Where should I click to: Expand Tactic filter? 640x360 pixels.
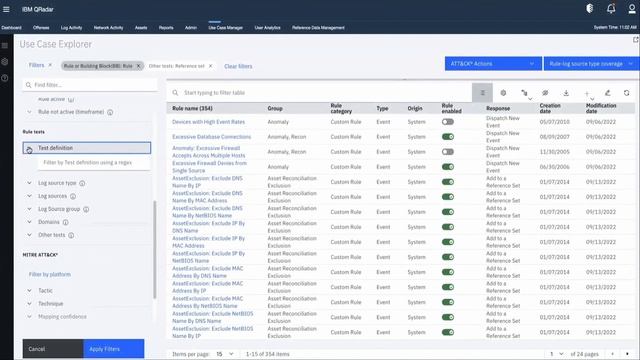(29, 291)
